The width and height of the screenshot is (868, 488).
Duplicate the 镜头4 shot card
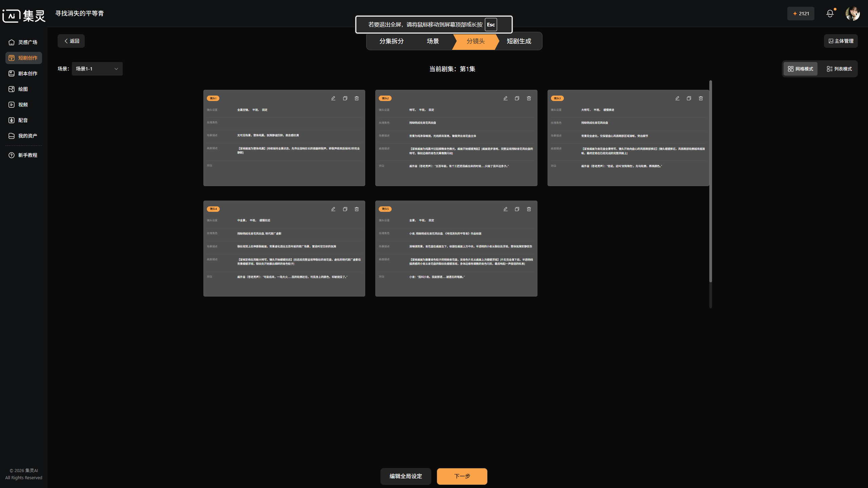coord(345,209)
